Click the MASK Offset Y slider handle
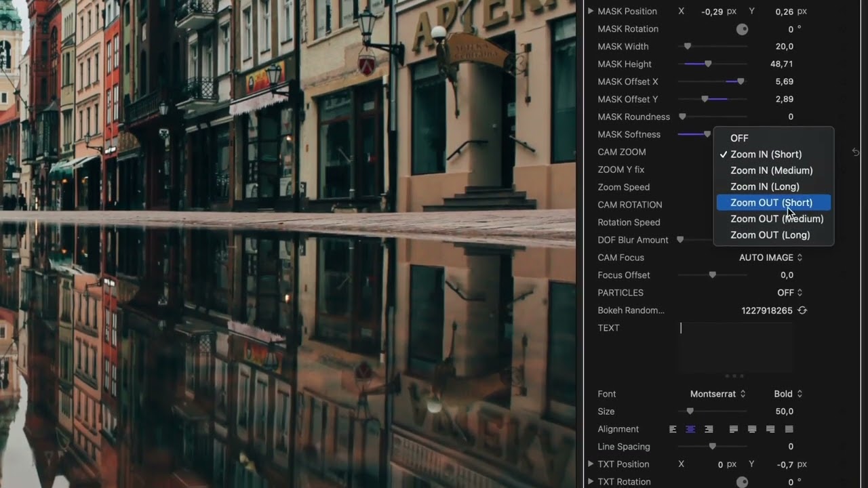Image resolution: width=868 pixels, height=488 pixels. tap(705, 100)
